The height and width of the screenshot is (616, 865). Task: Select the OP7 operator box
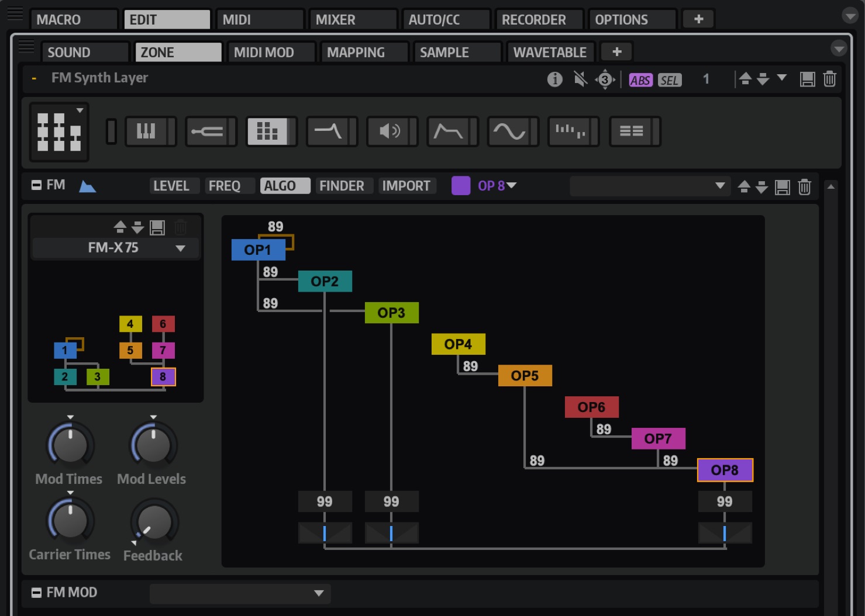(x=658, y=439)
